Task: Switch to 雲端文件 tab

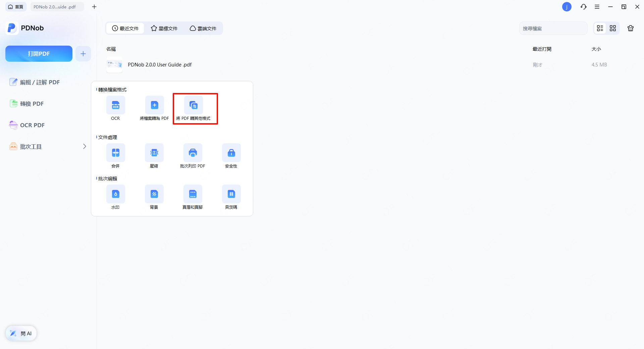Action: 203,29
